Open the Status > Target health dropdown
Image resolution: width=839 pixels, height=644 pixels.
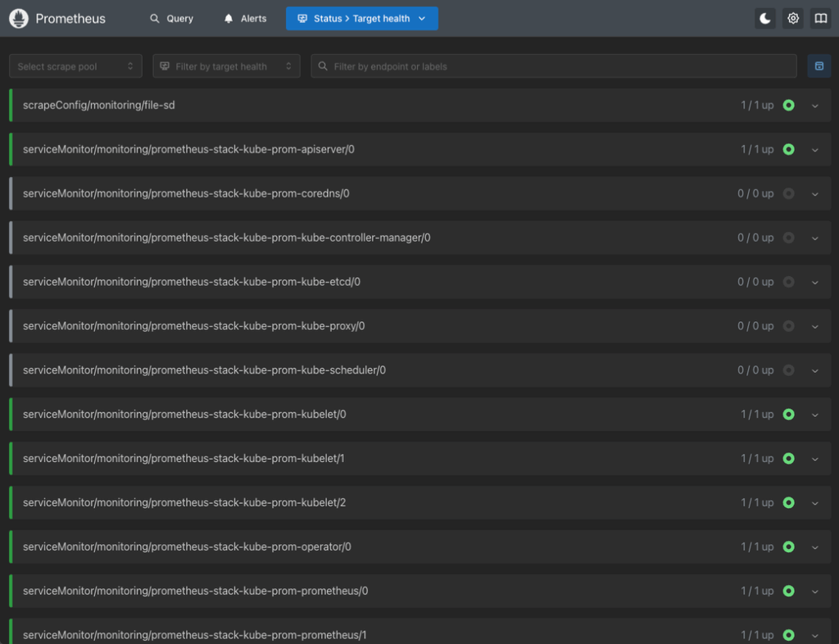point(361,18)
